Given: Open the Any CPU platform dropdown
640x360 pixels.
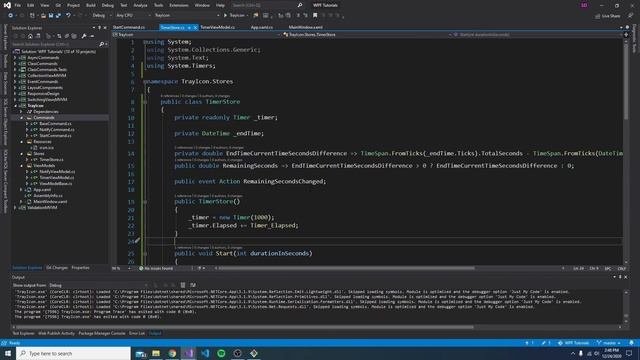Looking at the screenshot, I should pyautogui.click(x=133, y=16).
